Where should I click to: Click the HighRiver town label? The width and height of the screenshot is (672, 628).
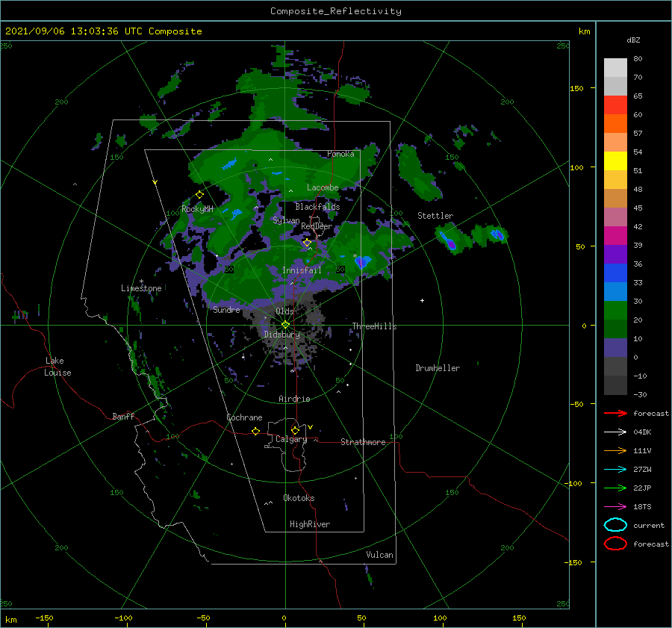(x=310, y=524)
